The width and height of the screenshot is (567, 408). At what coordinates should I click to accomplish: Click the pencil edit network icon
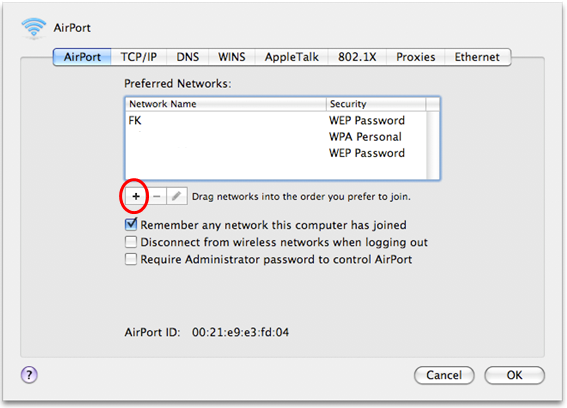click(177, 196)
